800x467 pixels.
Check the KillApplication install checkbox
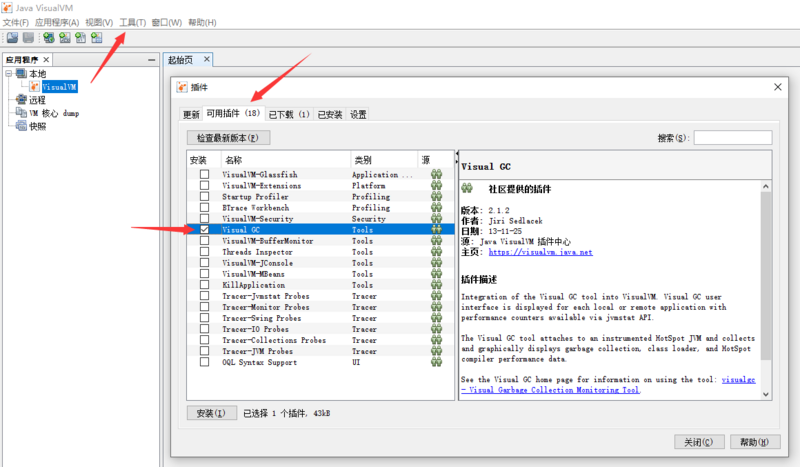204,285
